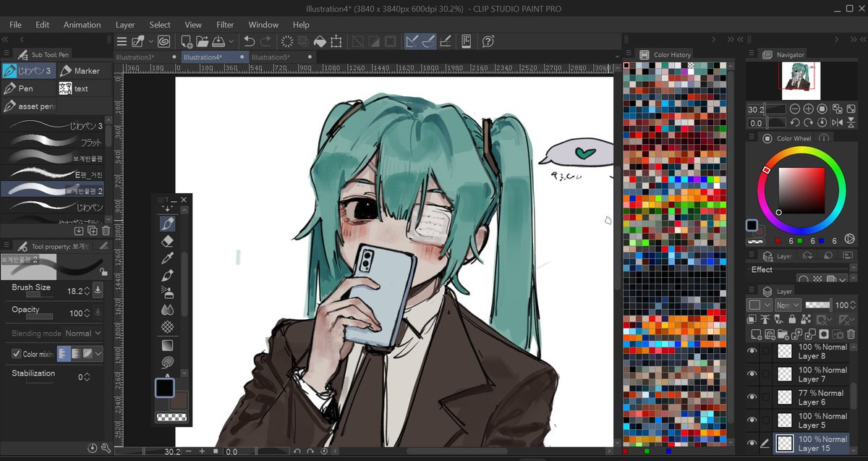868x461 pixels.
Task: Select the text sub tool group
Action: tap(85, 88)
